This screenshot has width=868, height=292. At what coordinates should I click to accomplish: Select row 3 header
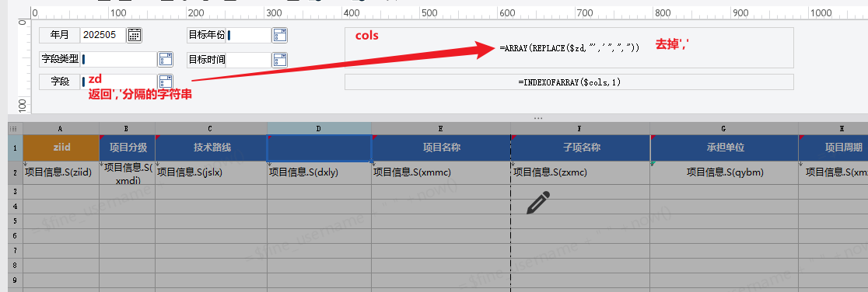pyautogui.click(x=15, y=191)
